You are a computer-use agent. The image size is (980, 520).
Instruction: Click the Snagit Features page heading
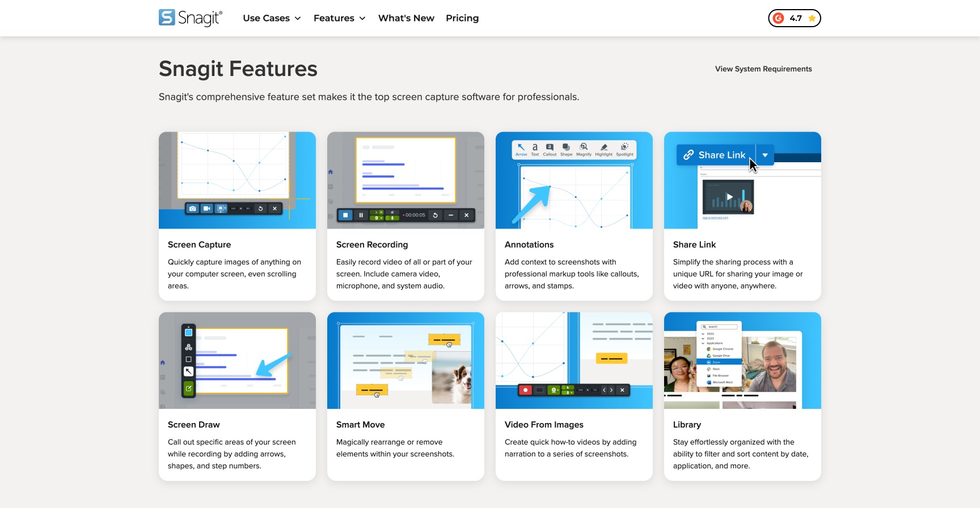[238, 69]
